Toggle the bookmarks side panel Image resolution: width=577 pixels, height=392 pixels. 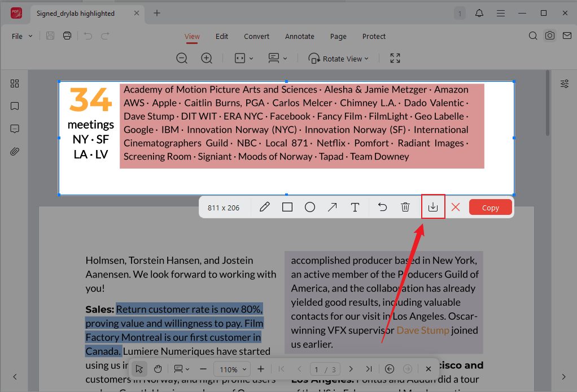tap(15, 106)
